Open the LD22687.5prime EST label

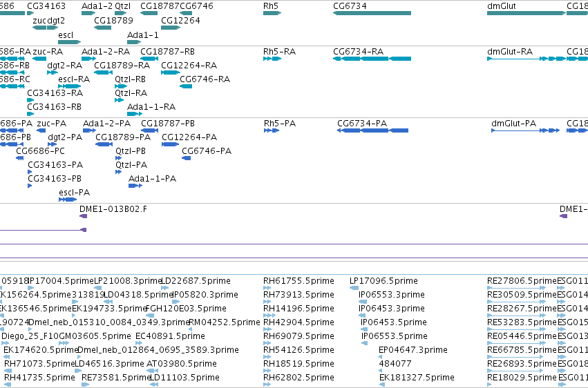[x=196, y=281]
